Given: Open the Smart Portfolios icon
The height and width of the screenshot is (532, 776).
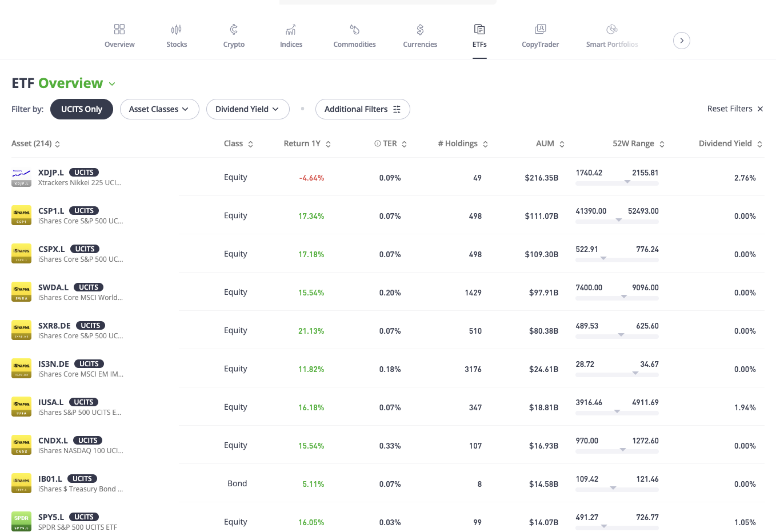Looking at the screenshot, I should [612, 29].
